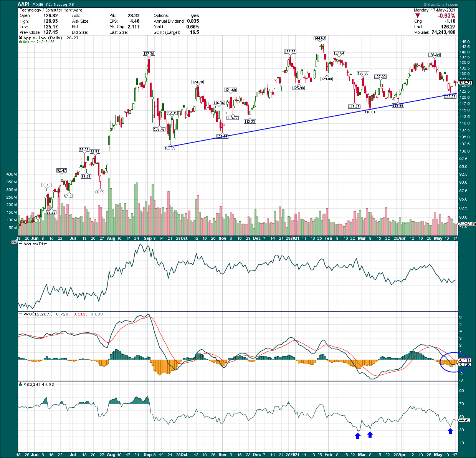The image size is (476, 458).
Task: Select the 121.60 price label
Action: click(x=231, y=90)
